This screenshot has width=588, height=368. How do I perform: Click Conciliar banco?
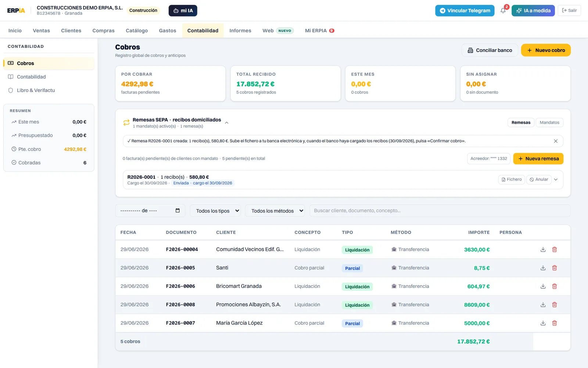490,50
